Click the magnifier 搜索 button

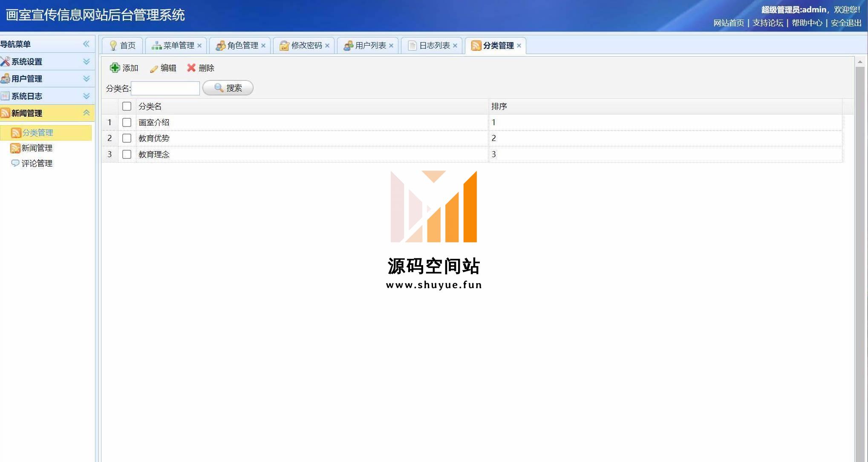228,88
